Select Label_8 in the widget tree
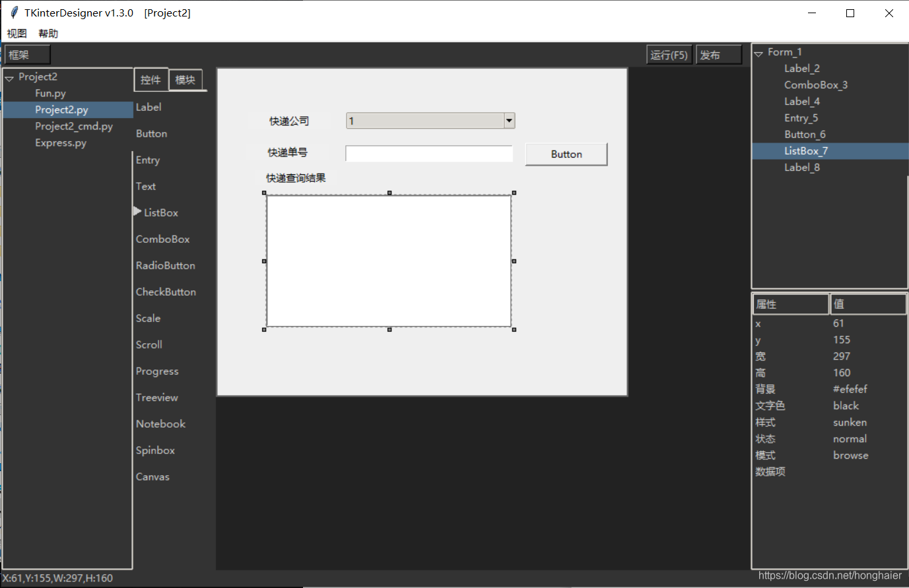The width and height of the screenshot is (909, 588). click(802, 167)
